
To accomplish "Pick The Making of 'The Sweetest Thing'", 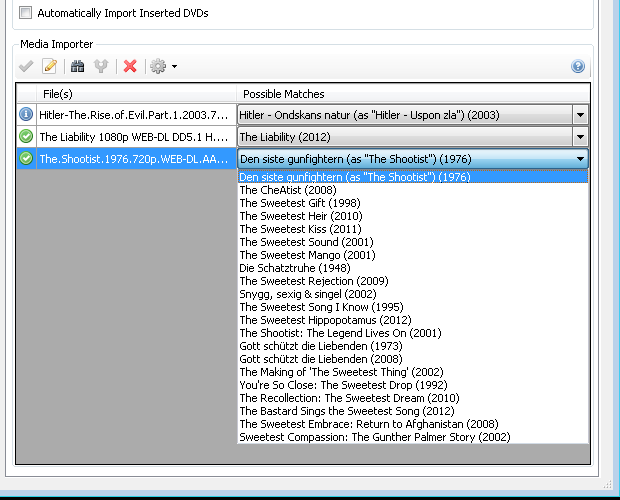I will [x=413, y=372].
